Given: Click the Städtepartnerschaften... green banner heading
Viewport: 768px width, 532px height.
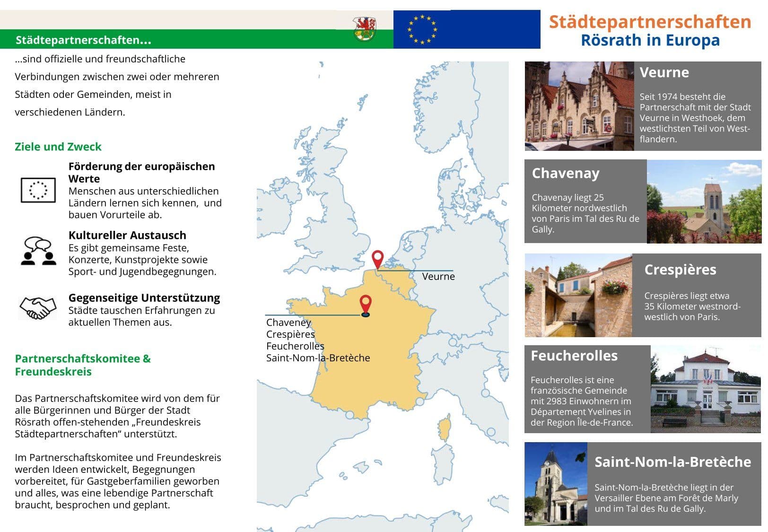Looking at the screenshot, I should (x=83, y=40).
